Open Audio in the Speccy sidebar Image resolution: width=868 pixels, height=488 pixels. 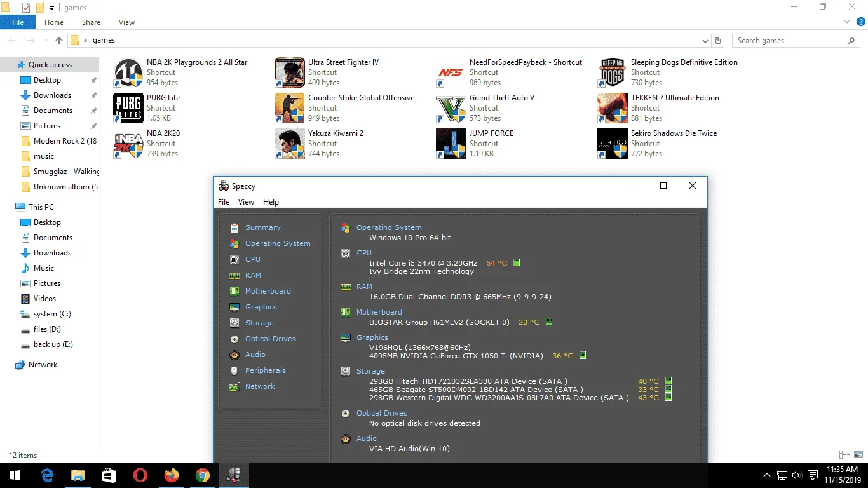(x=255, y=355)
